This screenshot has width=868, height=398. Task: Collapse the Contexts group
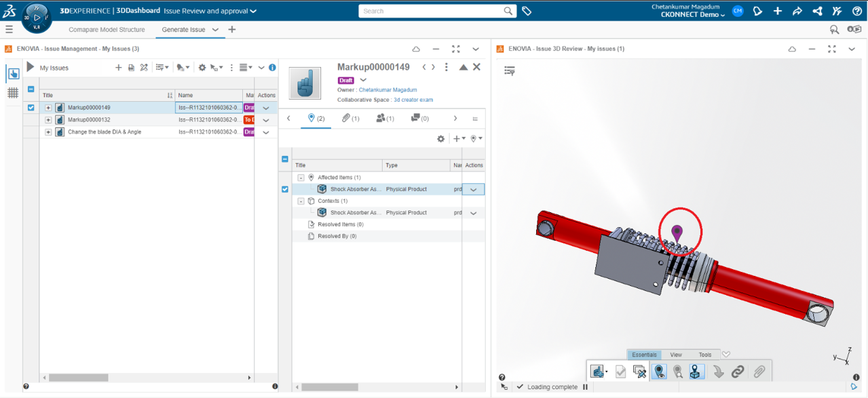301,201
